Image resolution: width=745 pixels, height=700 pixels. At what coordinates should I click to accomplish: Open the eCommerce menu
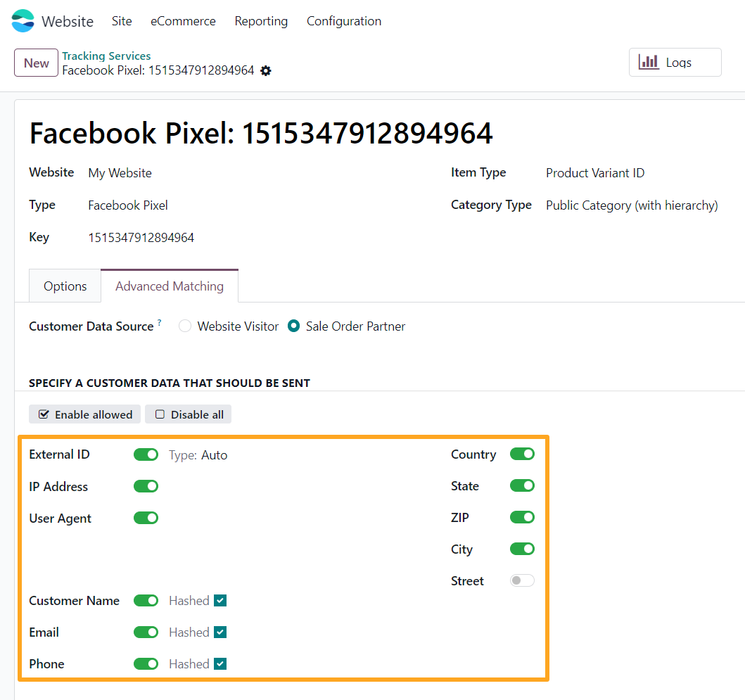coord(183,21)
